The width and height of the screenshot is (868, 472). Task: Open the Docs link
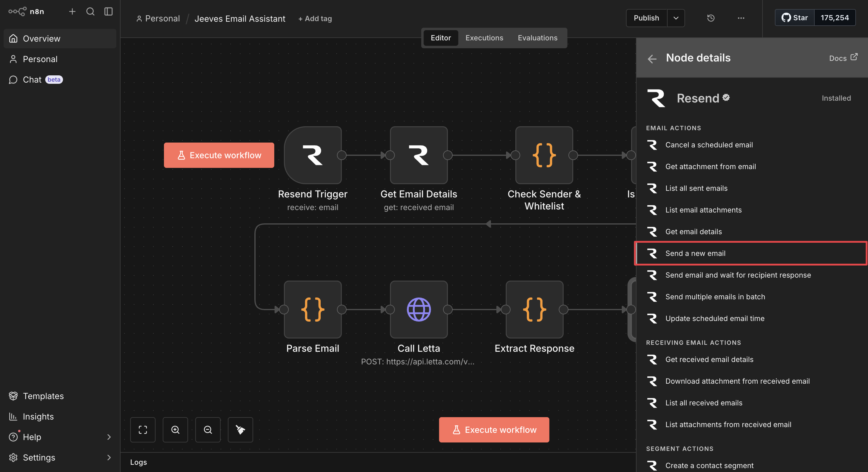click(x=843, y=58)
